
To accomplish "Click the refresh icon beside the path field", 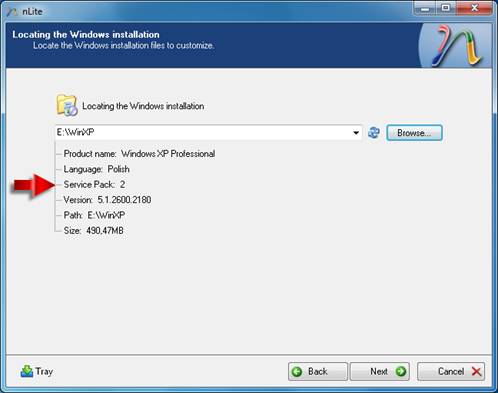I will 374,133.
